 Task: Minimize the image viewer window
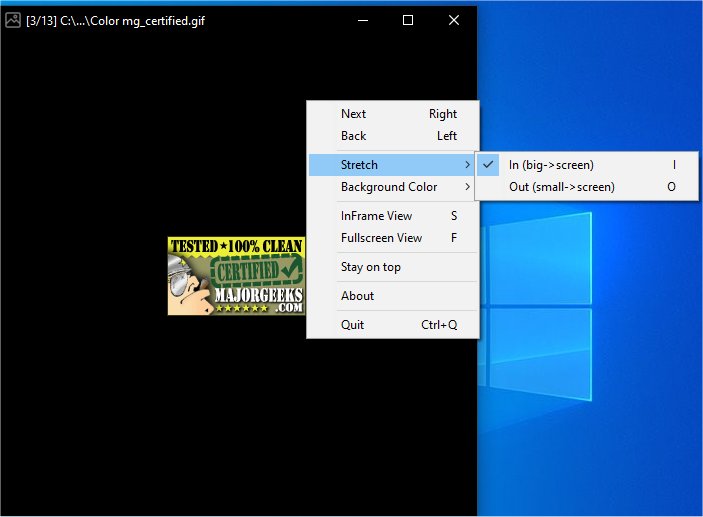click(x=362, y=20)
